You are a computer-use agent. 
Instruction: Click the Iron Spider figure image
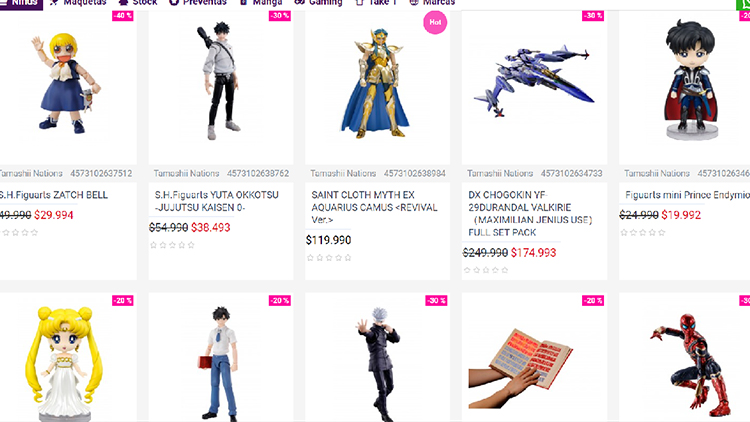[691, 365]
